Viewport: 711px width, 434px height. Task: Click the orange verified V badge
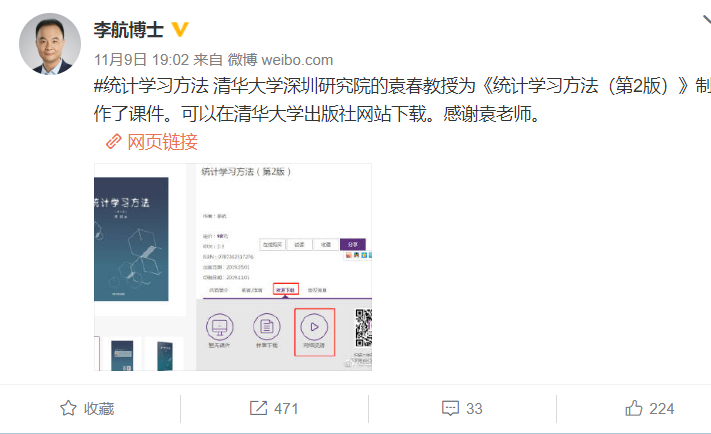180,29
